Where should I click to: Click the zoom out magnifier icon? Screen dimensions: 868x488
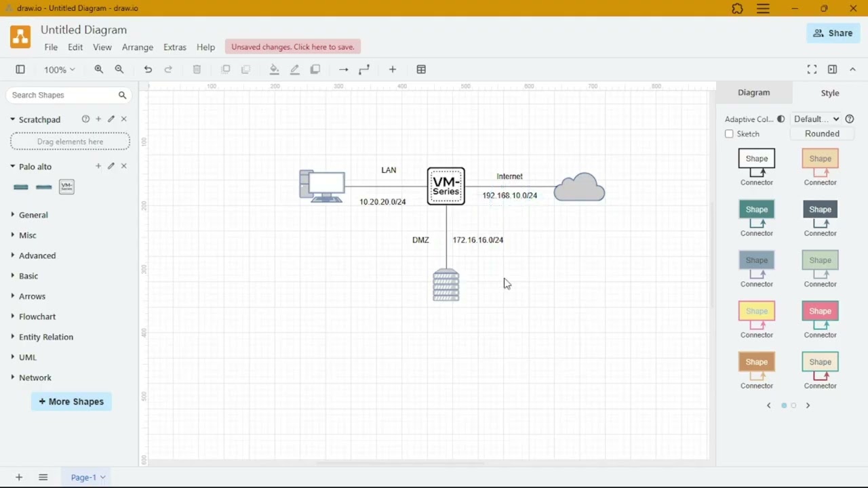point(119,69)
